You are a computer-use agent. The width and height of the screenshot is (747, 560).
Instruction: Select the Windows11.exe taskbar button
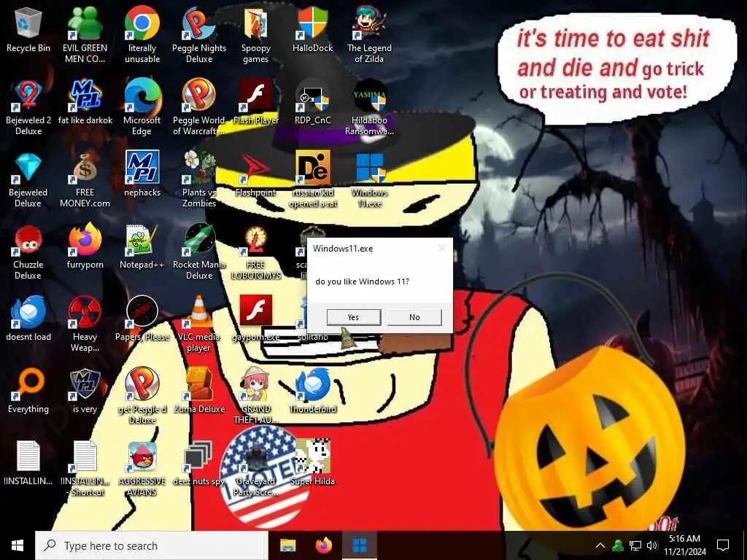tap(360, 545)
